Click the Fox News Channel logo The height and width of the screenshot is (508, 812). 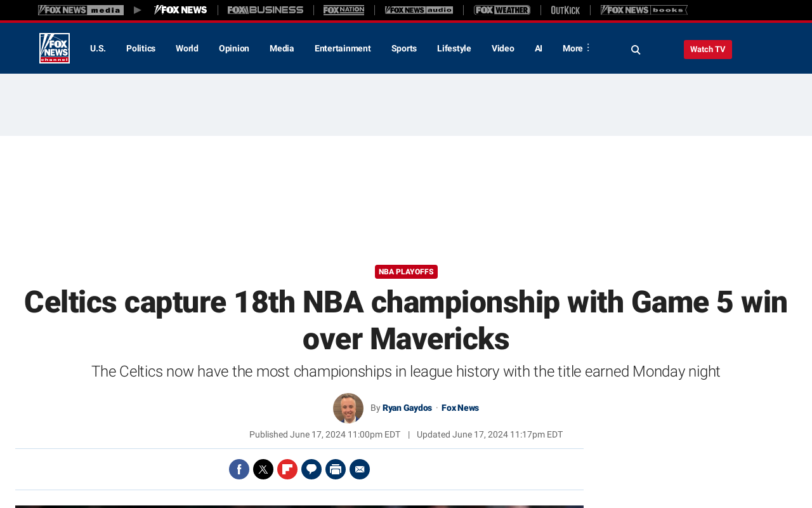[55, 48]
